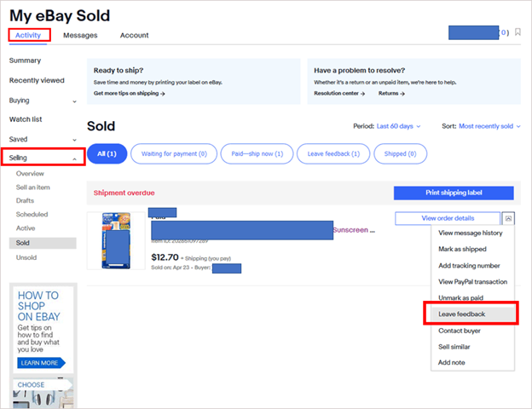The width and height of the screenshot is (532, 409).
Task: Click Print shipping label button
Action: click(454, 193)
